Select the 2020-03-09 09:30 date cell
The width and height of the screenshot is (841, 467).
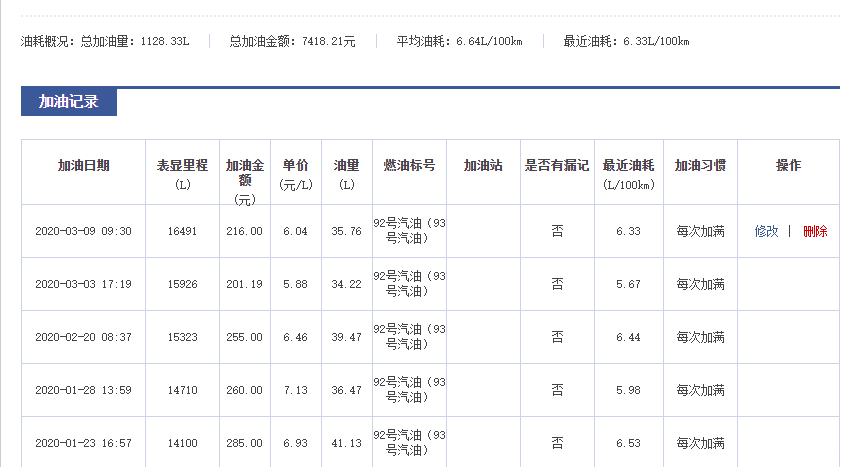83,231
